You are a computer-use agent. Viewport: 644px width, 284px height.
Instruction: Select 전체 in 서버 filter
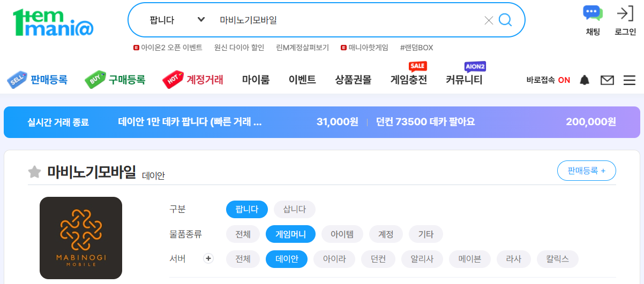[x=243, y=259]
